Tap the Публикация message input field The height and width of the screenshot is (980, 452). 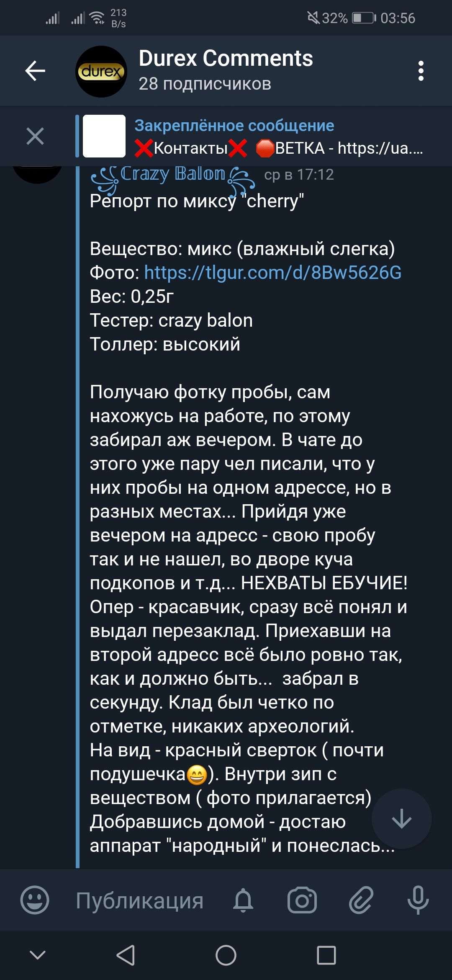[x=139, y=900]
